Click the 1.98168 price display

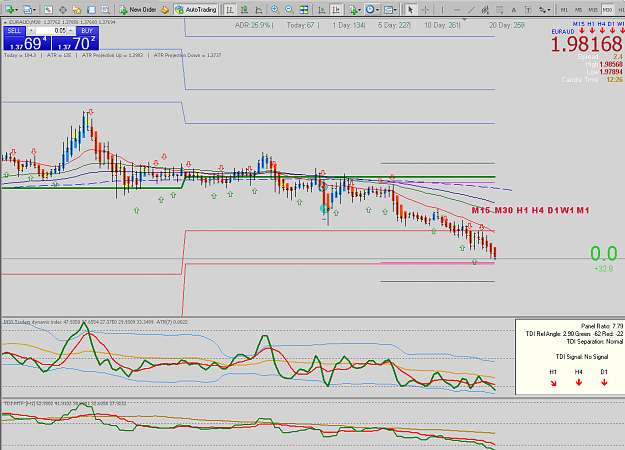(x=586, y=44)
